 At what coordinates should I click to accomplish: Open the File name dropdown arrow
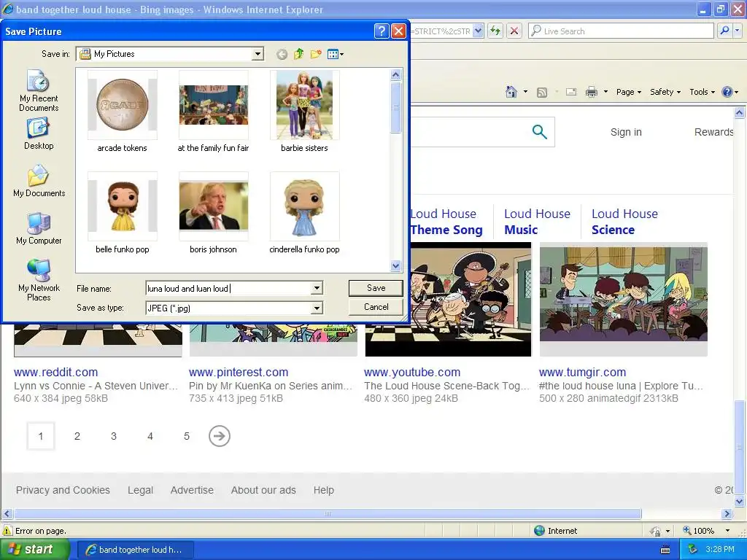click(317, 288)
